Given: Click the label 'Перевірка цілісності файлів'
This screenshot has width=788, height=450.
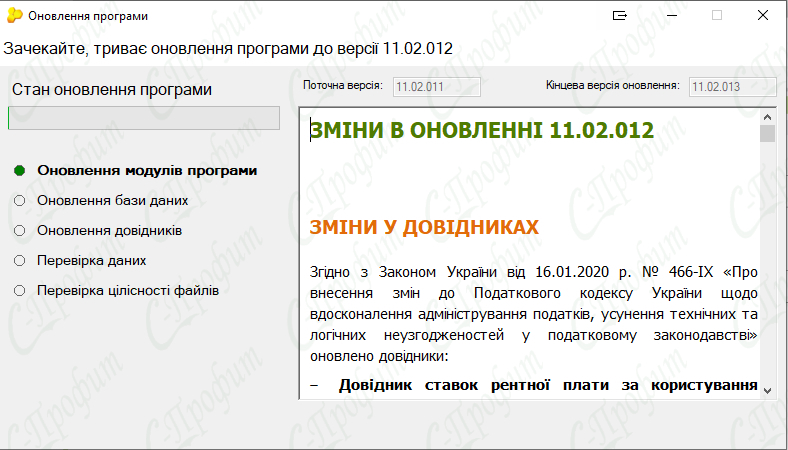Looking at the screenshot, I should click(128, 291).
